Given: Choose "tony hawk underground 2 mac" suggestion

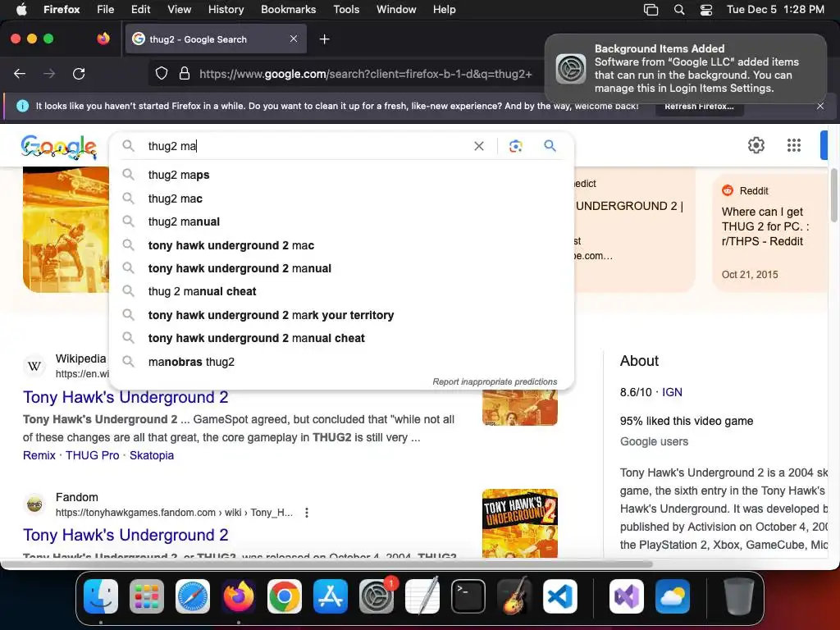Looking at the screenshot, I should pyautogui.click(x=341, y=244).
